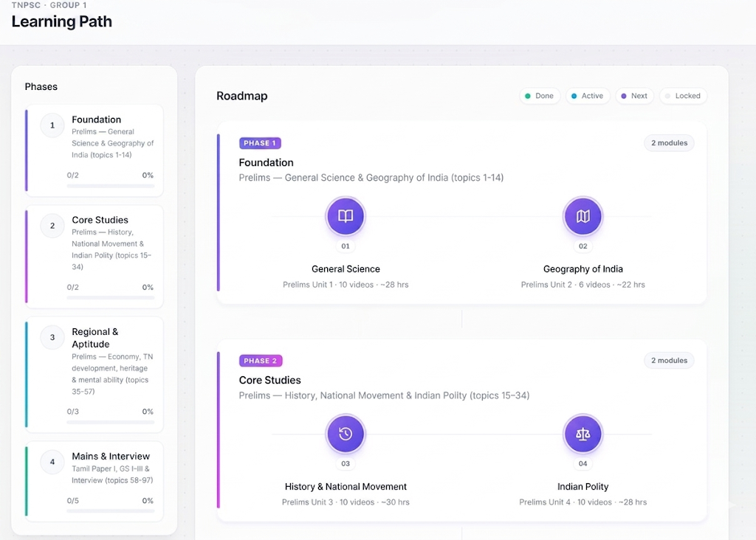Open the Mains & Interview phase card

tap(94, 482)
